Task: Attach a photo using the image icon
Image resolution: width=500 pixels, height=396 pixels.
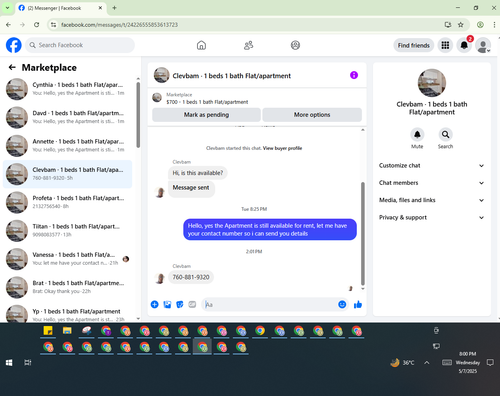Action: point(167,304)
